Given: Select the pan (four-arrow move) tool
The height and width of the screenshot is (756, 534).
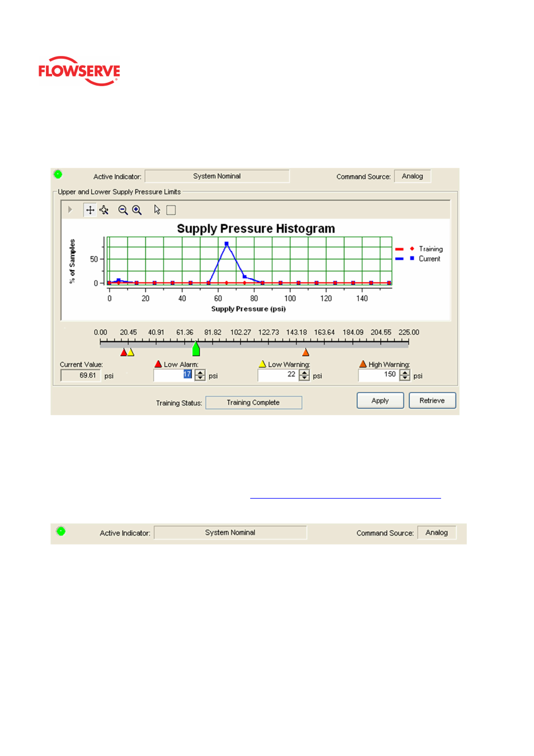Looking at the screenshot, I should pyautogui.click(x=90, y=210).
